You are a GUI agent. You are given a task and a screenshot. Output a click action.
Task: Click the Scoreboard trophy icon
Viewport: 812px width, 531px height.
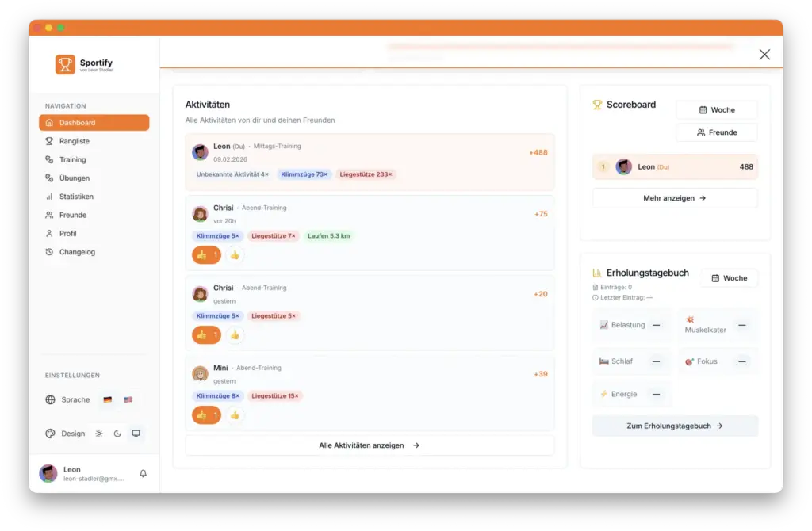tap(597, 105)
